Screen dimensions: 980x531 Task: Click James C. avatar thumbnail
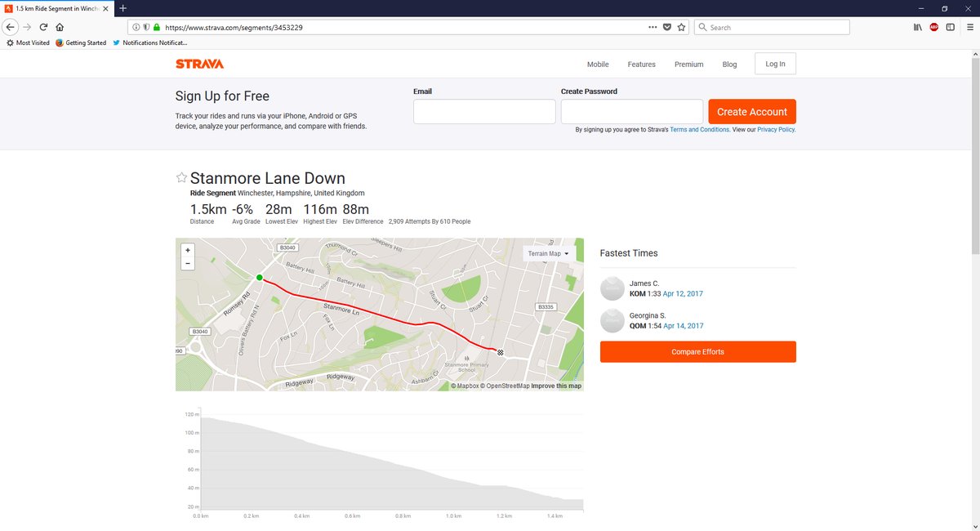(612, 288)
